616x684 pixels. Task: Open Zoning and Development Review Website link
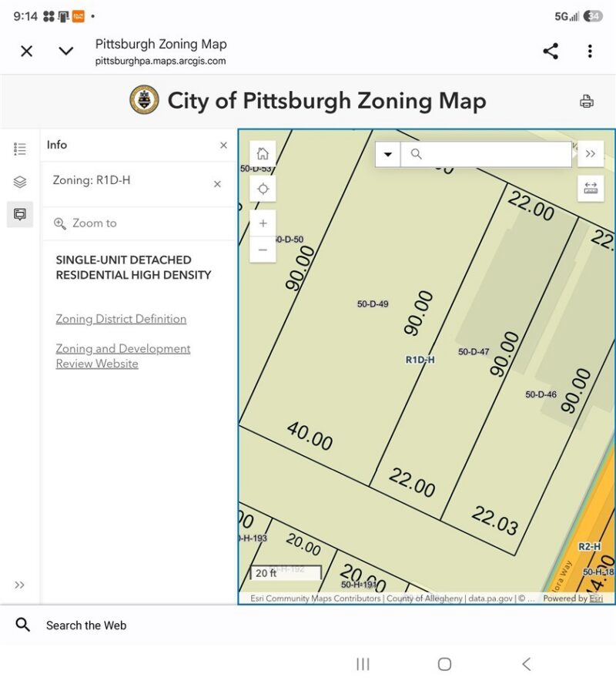pos(123,356)
